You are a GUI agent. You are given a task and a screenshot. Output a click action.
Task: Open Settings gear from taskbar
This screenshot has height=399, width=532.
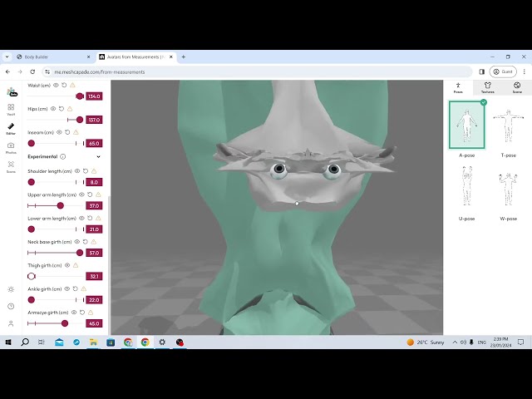[162, 342]
